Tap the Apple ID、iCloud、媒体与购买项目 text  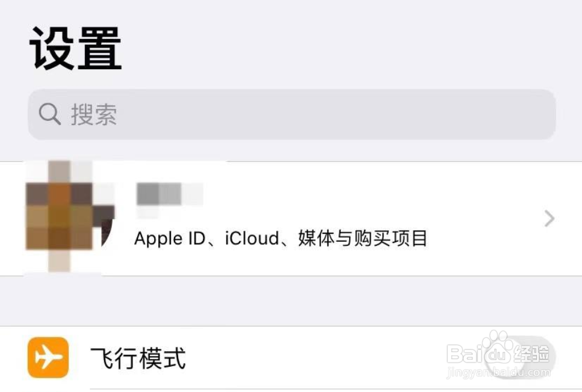click(281, 238)
